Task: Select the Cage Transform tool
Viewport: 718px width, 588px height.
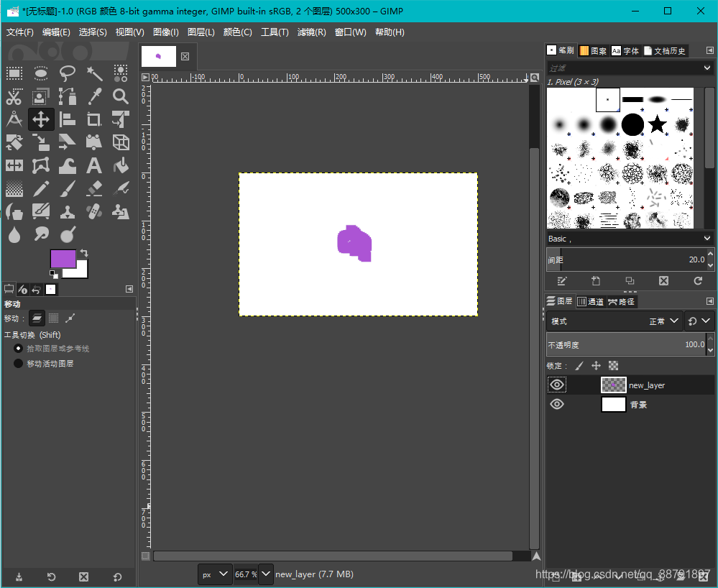Action: click(41, 166)
